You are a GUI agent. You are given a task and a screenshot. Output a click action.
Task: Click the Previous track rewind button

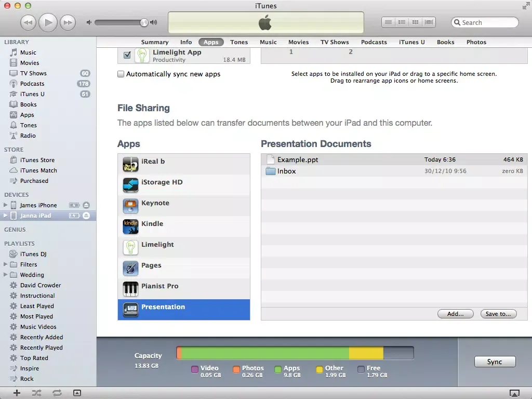pos(28,23)
